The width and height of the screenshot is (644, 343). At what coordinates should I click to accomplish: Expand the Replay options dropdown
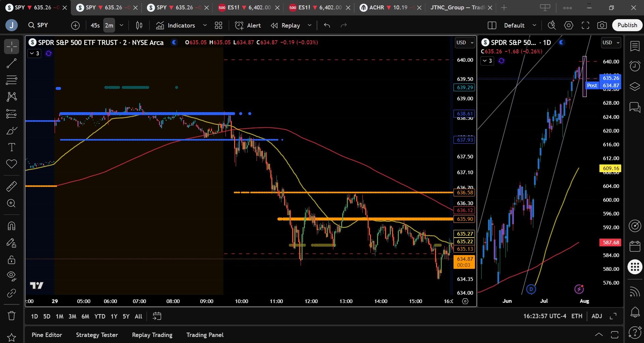click(x=310, y=25)
